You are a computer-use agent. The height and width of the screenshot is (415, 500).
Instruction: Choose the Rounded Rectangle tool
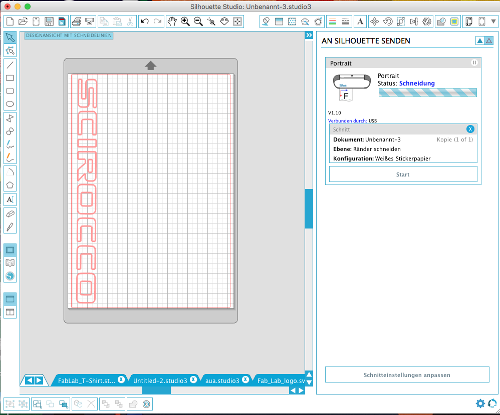click(x=10, y=91)
